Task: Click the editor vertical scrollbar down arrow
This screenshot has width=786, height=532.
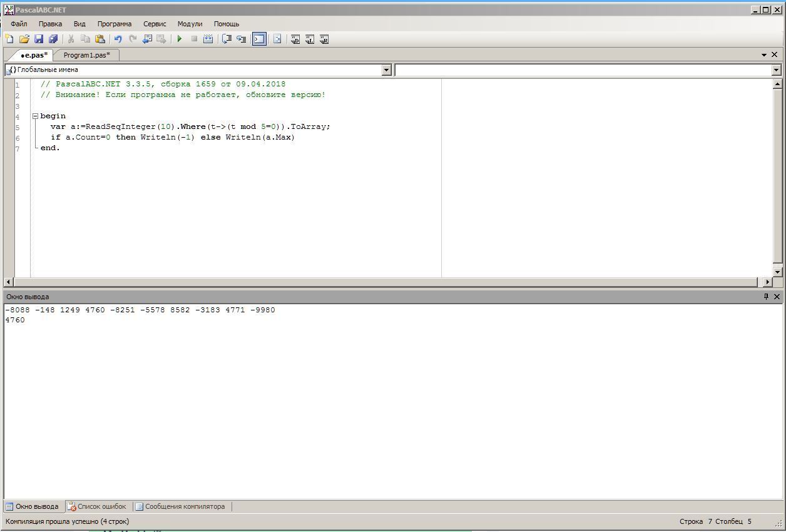Action: (777, 272)
